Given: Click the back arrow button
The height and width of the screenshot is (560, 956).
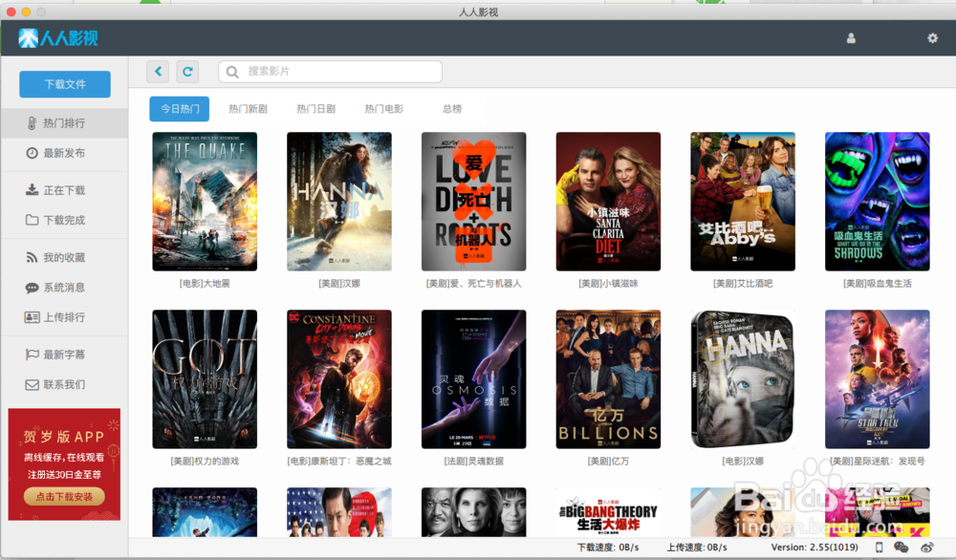Looking at the screenshot, I should tap(158, 72).
